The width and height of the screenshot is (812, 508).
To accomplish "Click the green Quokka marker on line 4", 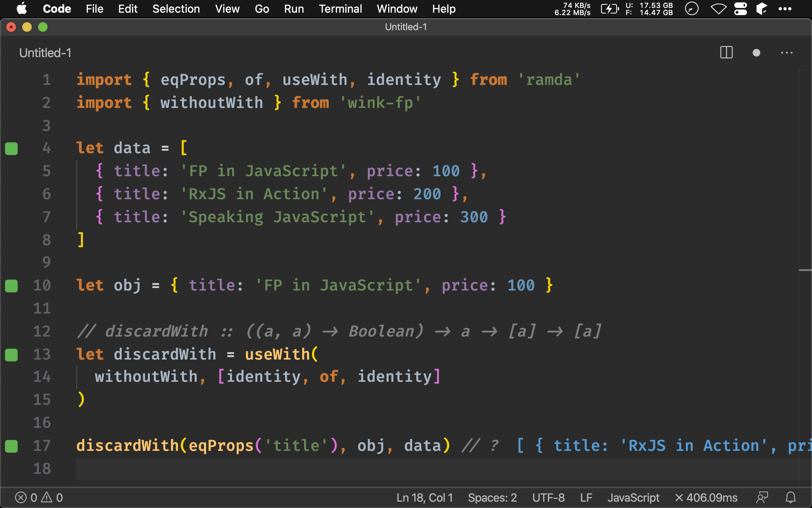I will click(x=11, y=148).
